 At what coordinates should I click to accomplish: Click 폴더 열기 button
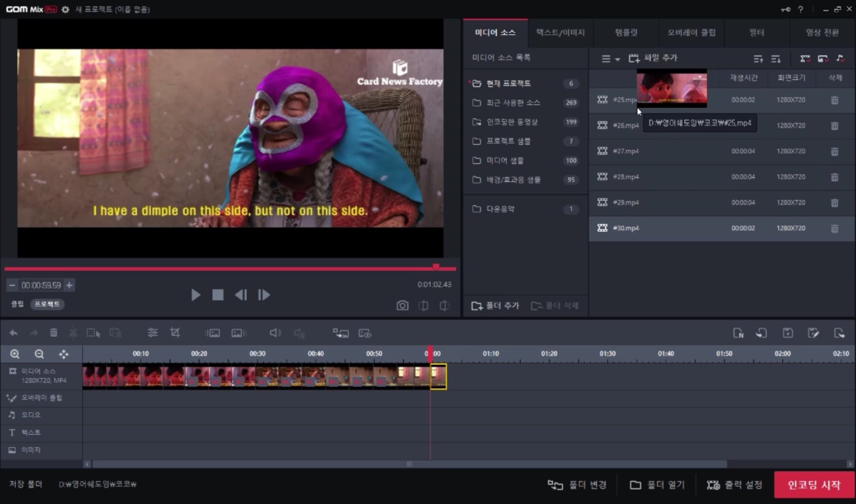coord(657,485)
